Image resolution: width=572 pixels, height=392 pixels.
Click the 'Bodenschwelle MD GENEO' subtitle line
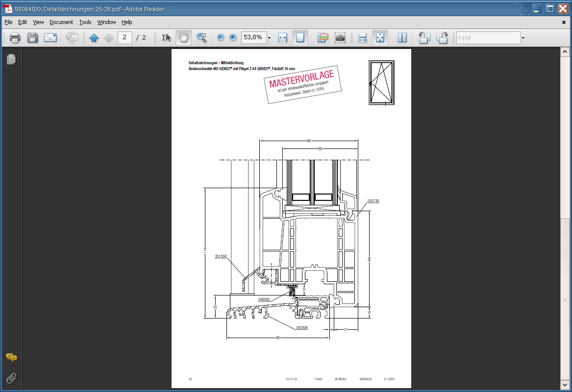click(242, 69)
